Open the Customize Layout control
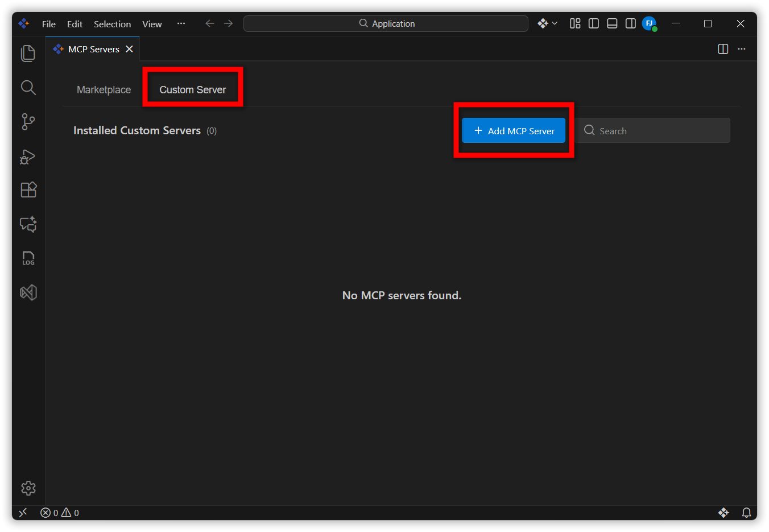Viewport: 769px width, 532px height. pos(575,23)
